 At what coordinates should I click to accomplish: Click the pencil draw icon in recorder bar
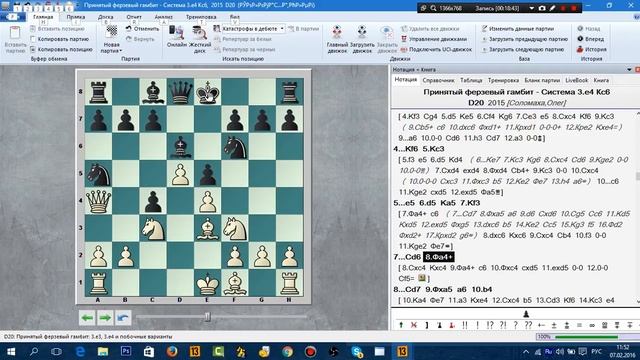point(552,8)
